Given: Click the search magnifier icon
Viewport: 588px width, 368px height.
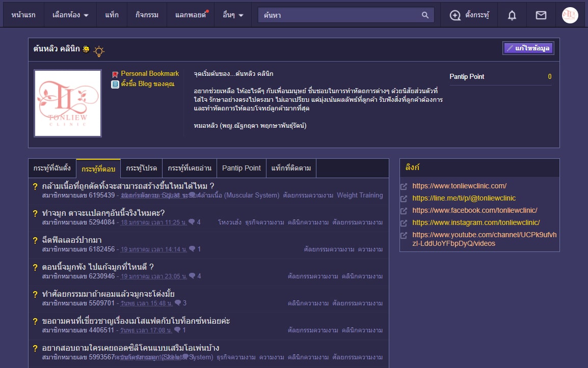Looking at the screenshot, I should point(425,15).
